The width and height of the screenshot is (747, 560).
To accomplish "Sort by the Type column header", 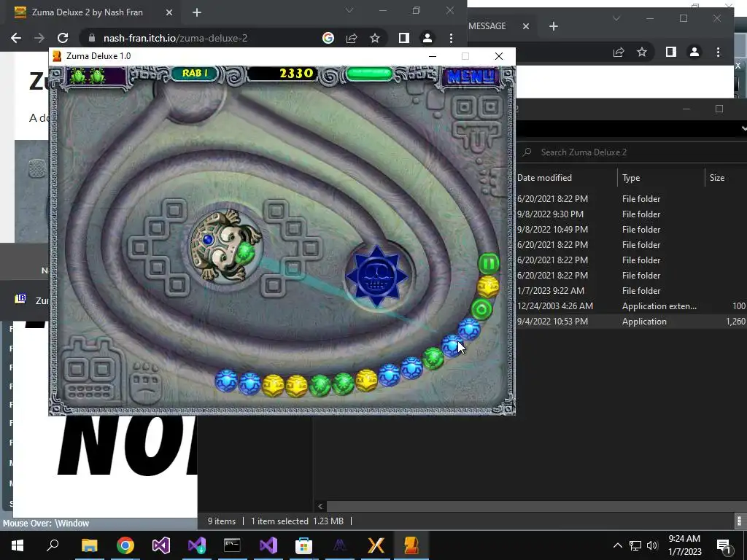I will click(x=661, y=178).
